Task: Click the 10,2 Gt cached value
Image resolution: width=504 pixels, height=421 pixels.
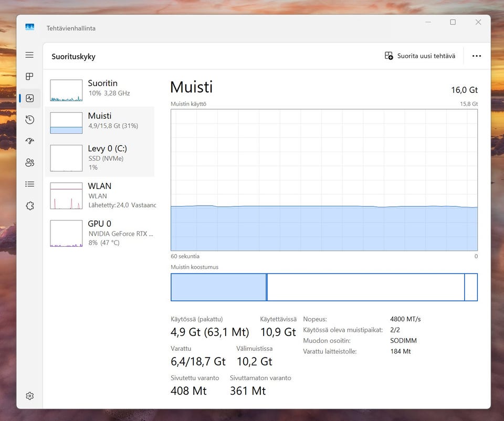Action: click(x=254, y=362)
